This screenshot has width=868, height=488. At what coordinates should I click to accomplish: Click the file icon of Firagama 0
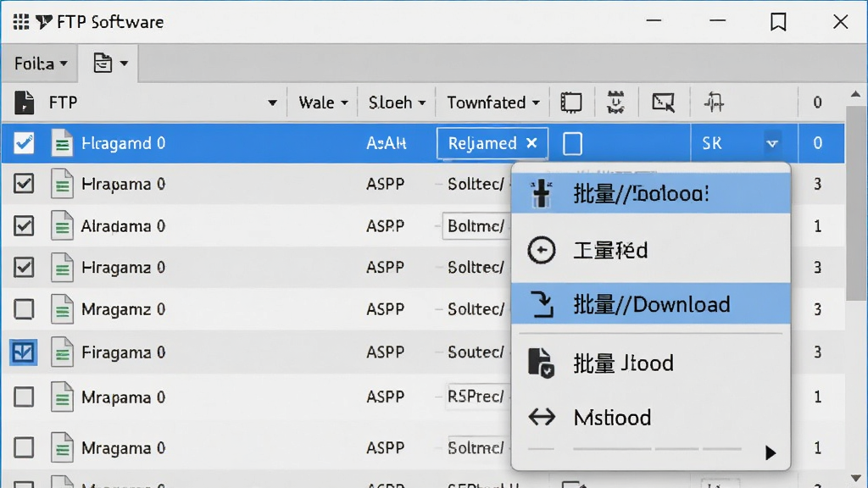(62, 352)
